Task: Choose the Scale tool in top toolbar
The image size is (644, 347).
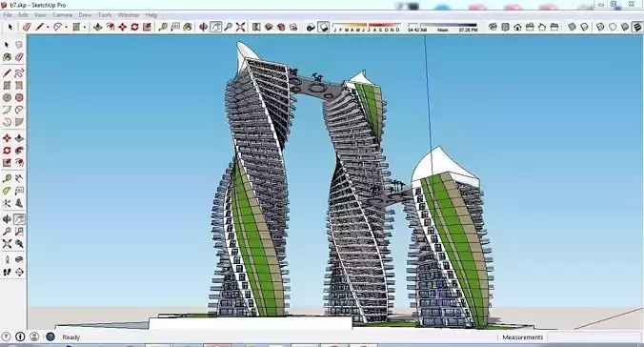Action: coord(147,27)
